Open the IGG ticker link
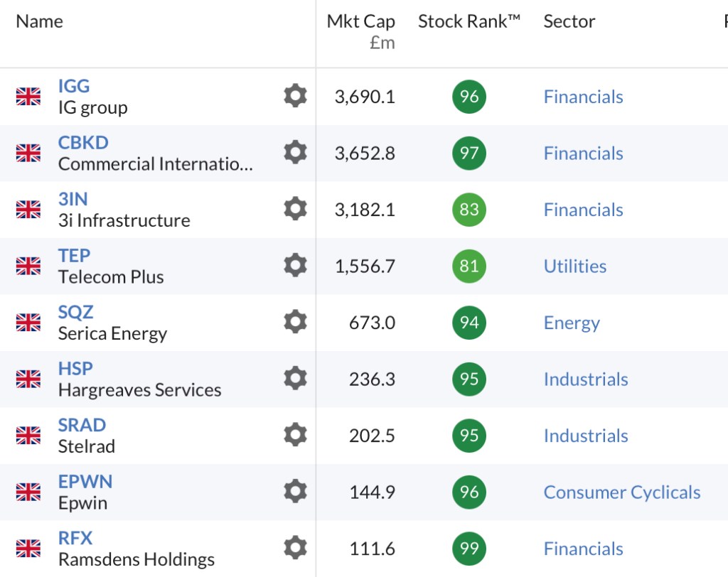The height and width of the screenshot is (577, 728). (x=74, y=86)
